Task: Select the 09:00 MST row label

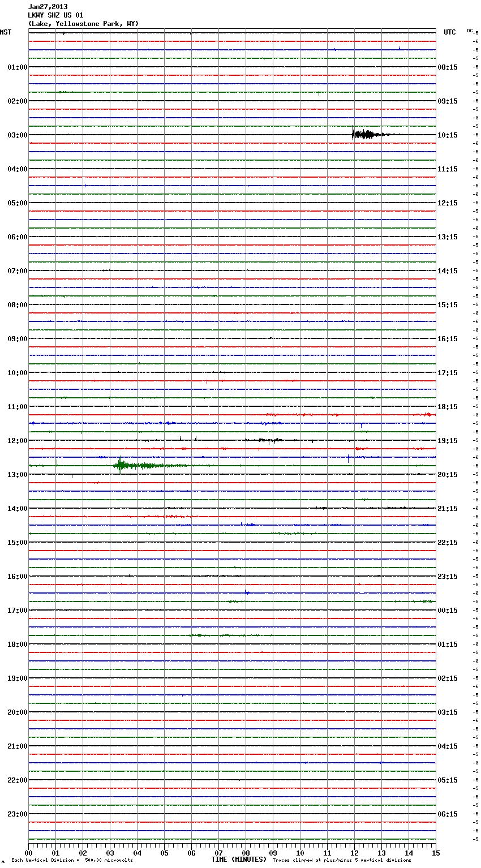Action: tap(17, 339)
